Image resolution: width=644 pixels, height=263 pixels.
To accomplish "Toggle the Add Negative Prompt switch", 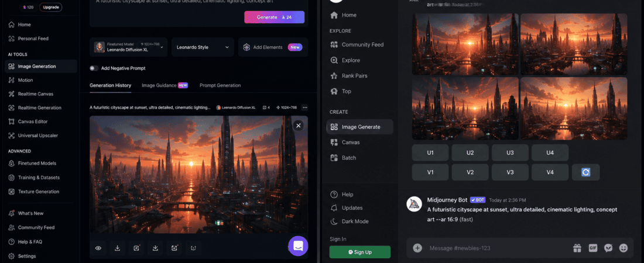I will (x=94, y=68).
